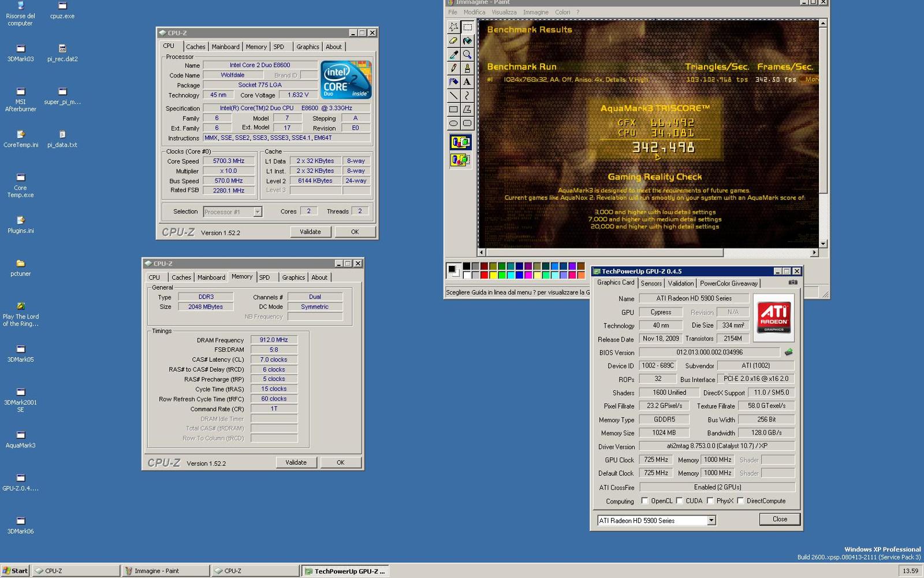
Task: Click the Paint vertical scrollbar down arrow
Action: point(823,243)
